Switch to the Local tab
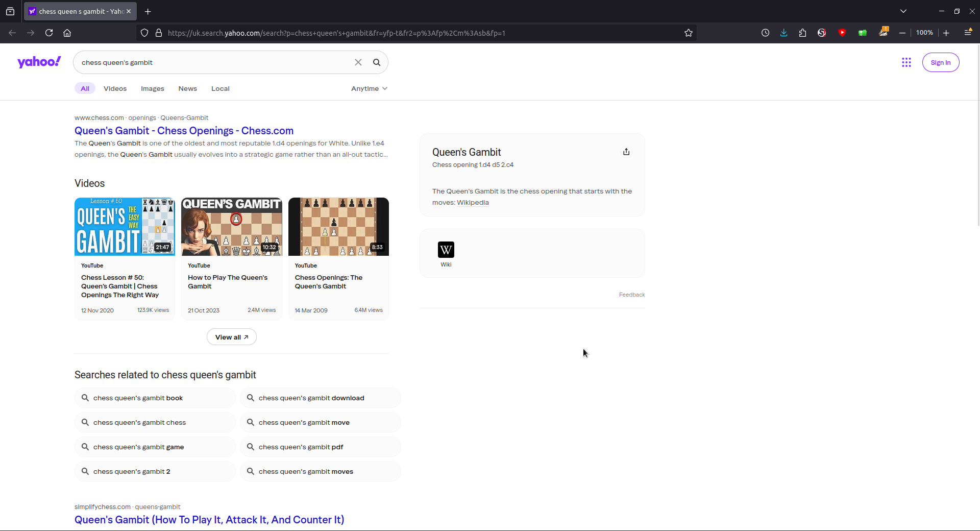This screenshot has width=980, height=531. click(x=220, y=88)
